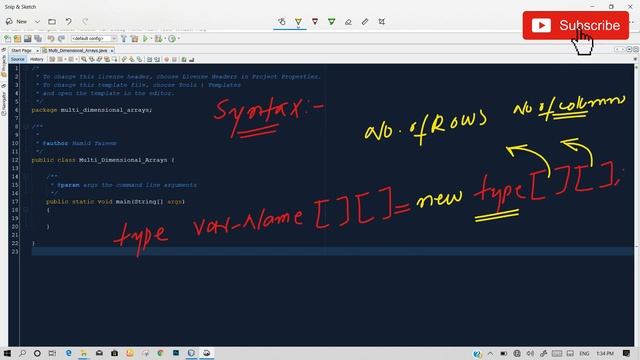Click the package multi_dimensional_arrays line
The image size is (640, 360).
(92, 110)
